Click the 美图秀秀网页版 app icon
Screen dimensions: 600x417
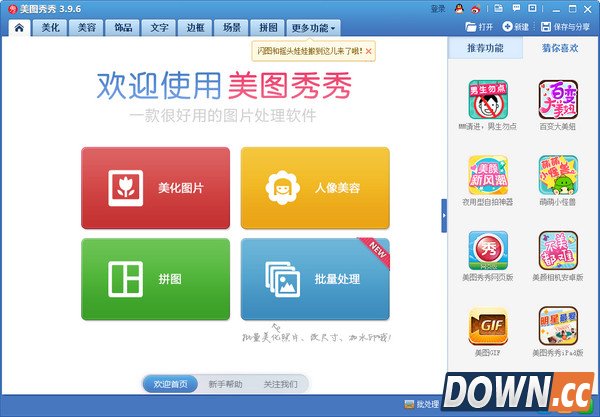click(487, 250)
